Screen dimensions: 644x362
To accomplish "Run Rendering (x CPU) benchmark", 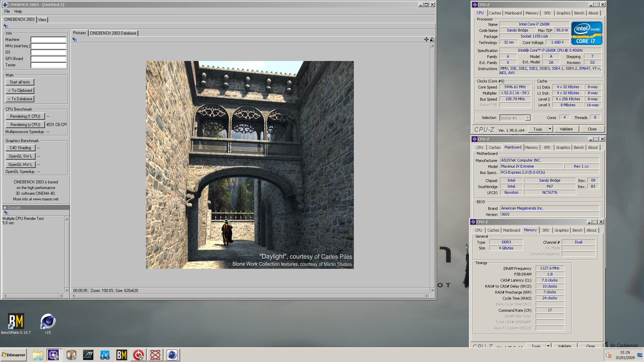I will coord(25,125).
